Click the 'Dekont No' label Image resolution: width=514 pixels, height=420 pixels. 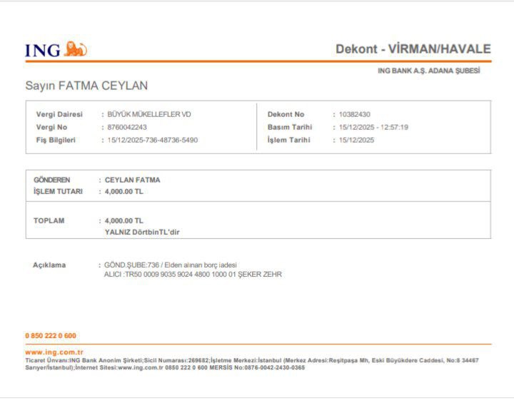[286, 114]
